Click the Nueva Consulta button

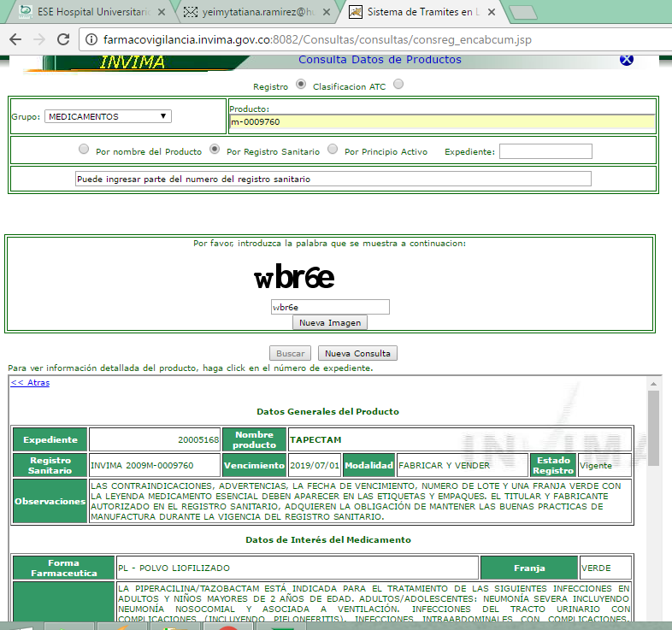point(357,353)
